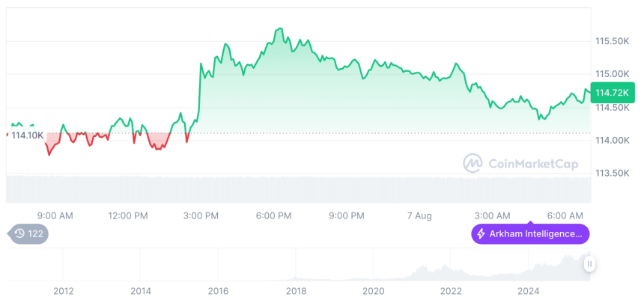Click the current price label 114.72K
Viewport: 644px width, 300px height.
(612, 93)
